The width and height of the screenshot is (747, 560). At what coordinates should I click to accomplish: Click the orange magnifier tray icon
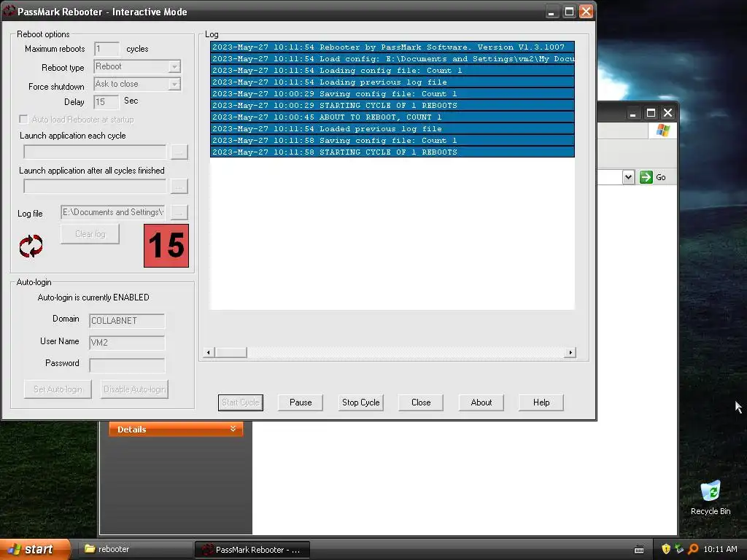tap(693, 549)
